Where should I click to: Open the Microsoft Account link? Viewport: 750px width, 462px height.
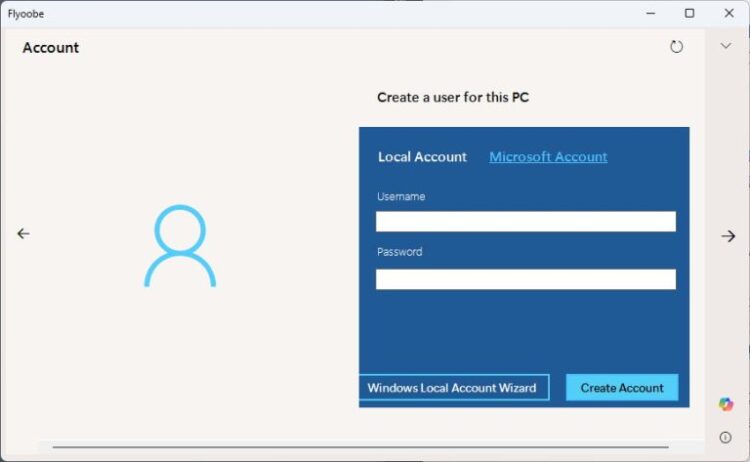pyautogui.click(x=548, y=157)
